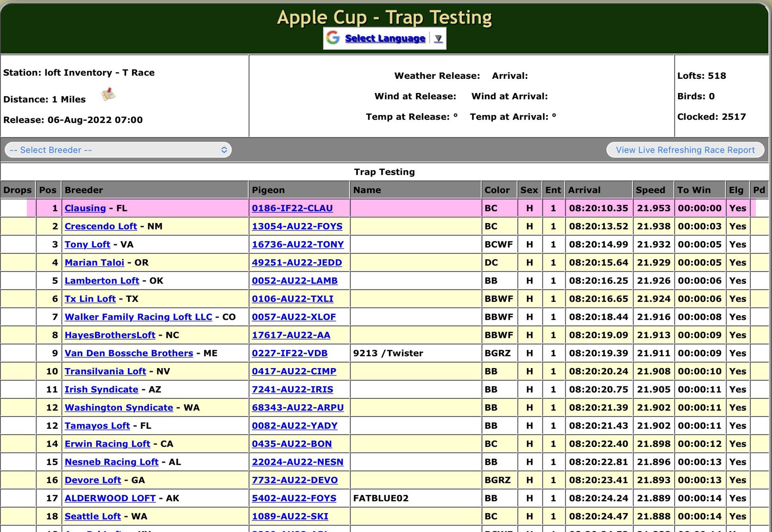772x532 pixels.
Task: Open pigeon 0186-IF22-CLAU details
Action: pos(292,208)
